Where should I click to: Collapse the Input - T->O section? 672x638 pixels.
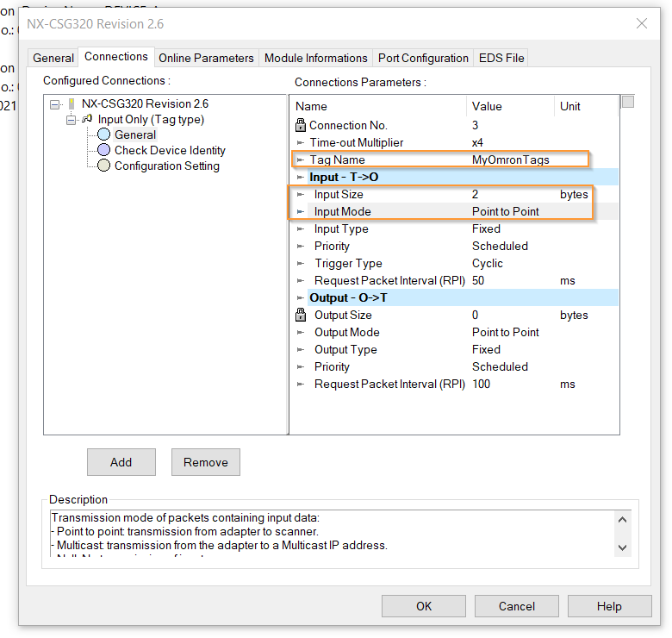(x=301, y=177)
